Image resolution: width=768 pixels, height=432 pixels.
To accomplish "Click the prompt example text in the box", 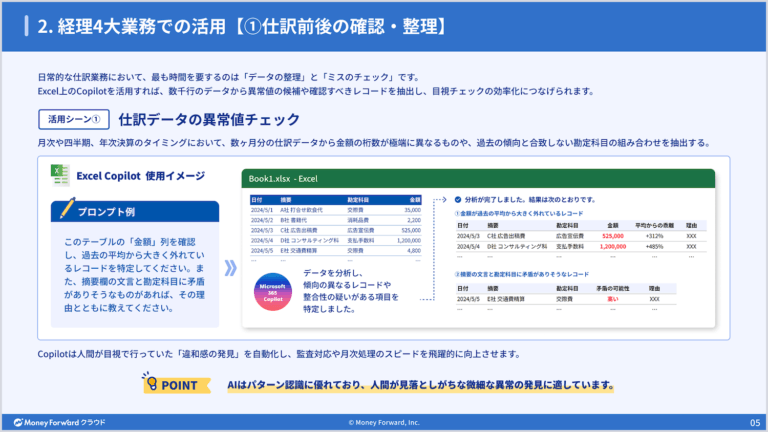I will pos(134,275).
